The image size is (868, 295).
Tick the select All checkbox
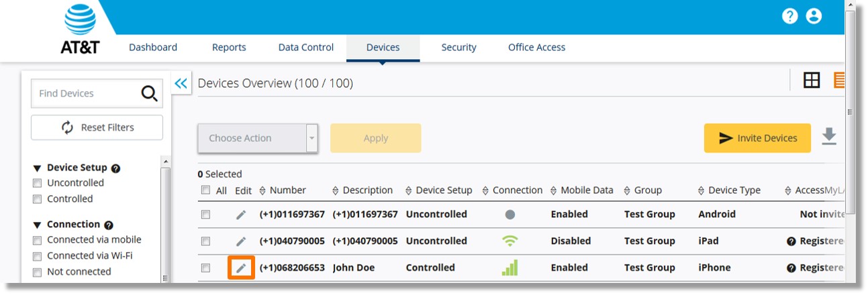206,190
